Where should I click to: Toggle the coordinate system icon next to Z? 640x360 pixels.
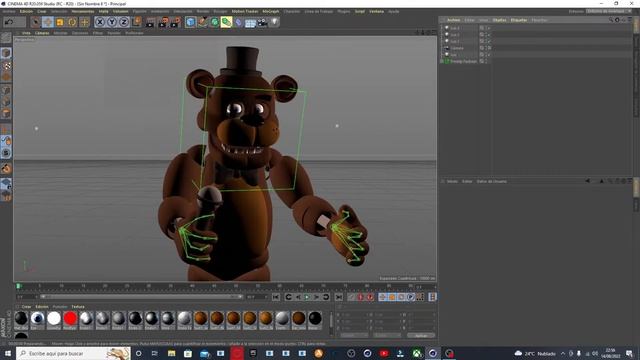(137, 21)
